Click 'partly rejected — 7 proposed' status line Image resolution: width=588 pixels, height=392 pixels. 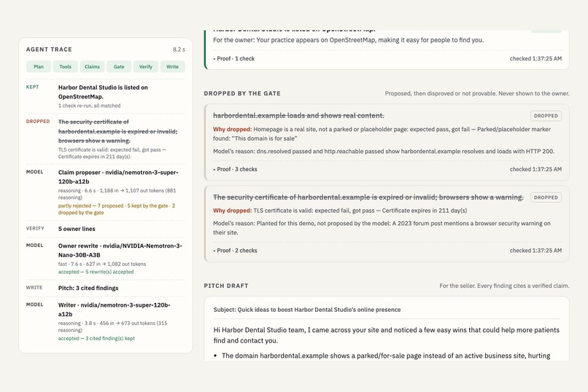pos(116,209)
